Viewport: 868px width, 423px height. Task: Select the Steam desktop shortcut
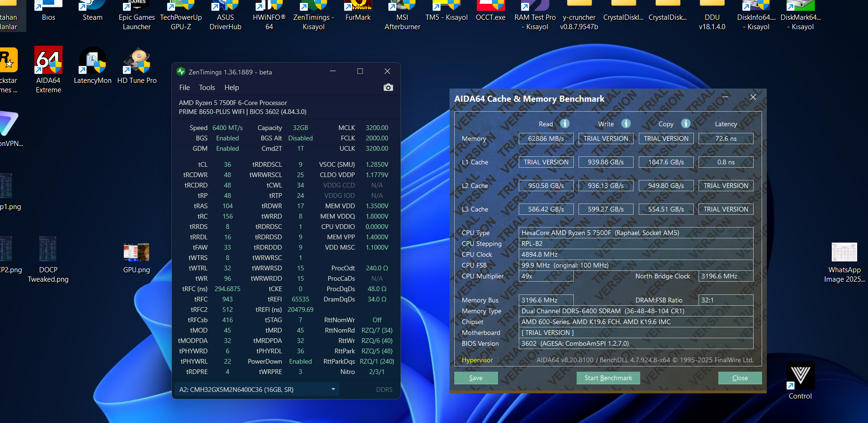[x=93, y=11]
